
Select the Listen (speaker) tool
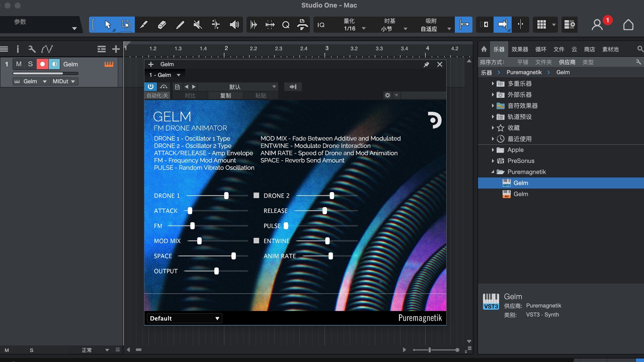click(234, 24)
